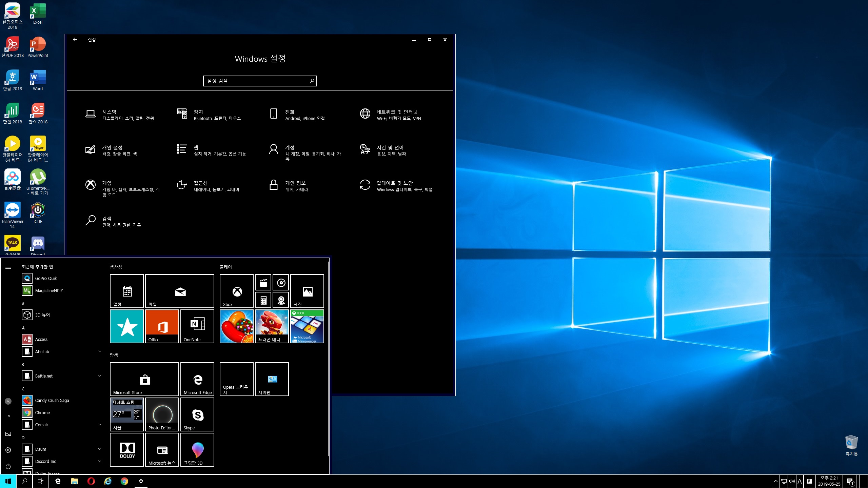
Task: Launch GoPro Quik from recently added apps
Action: click(62, 278)
